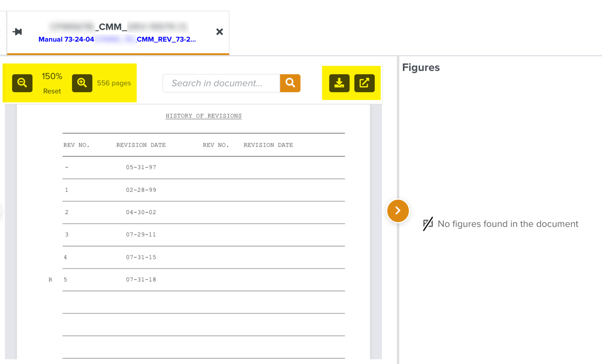
Task: Reset the zoom level
Action: [52, 91]
